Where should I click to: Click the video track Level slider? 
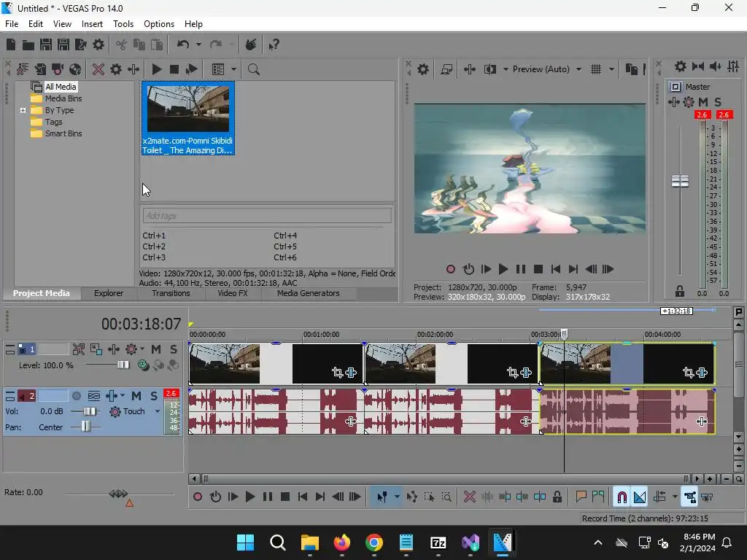pos(123,365)
